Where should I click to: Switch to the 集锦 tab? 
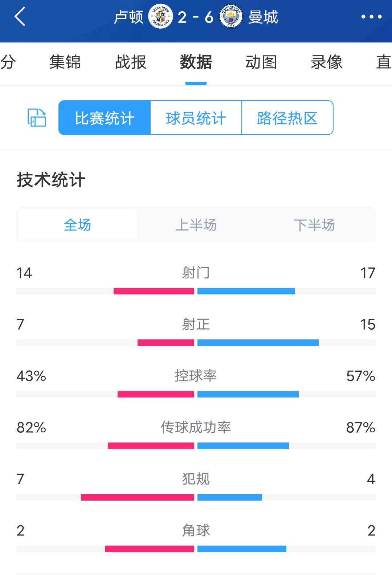(65, 62)
